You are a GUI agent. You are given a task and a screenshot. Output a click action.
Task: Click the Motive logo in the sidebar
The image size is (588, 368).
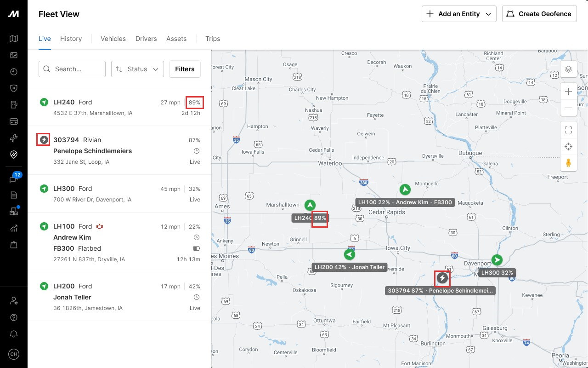(x=14, y=14)
